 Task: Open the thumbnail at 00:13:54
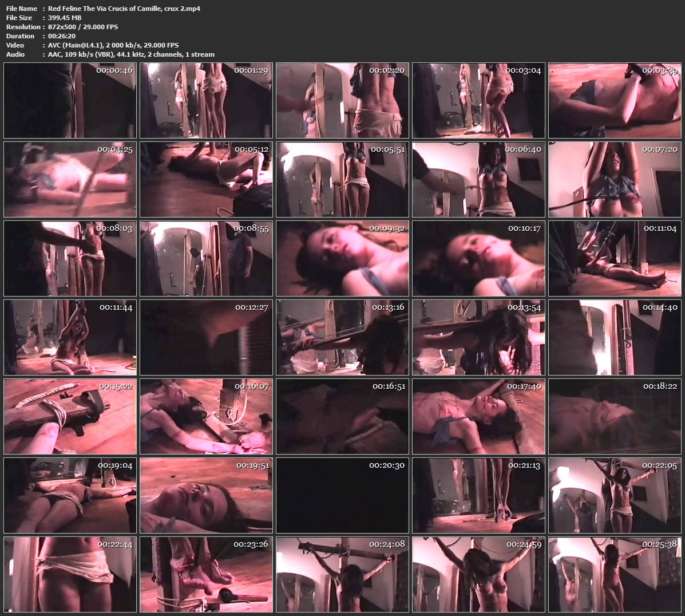pyautogui.click(x=479, y=338)
